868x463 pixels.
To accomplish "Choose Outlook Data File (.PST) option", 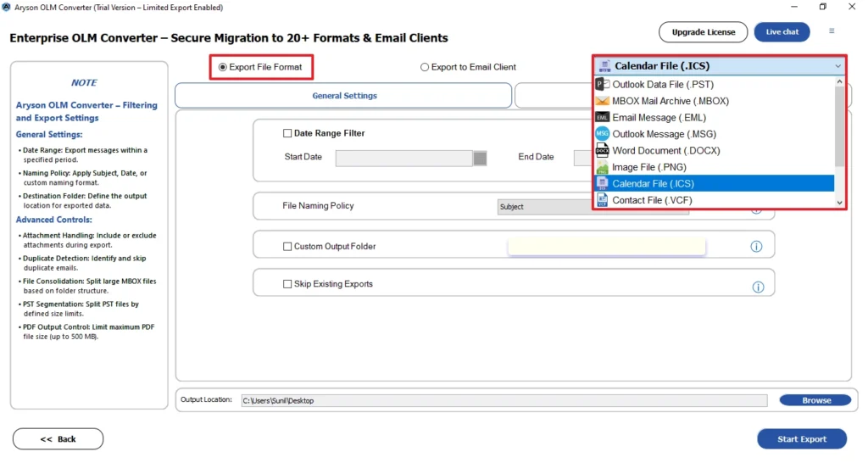I will 714,84.
